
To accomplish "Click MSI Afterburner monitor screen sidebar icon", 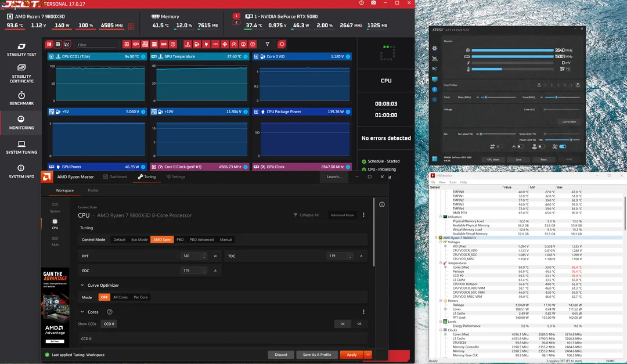I will (435, 79).
